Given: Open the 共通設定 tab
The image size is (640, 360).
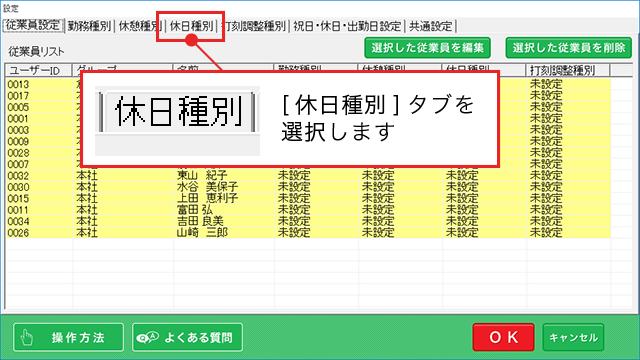Looking at the screenshot, I should click(431, 26).
